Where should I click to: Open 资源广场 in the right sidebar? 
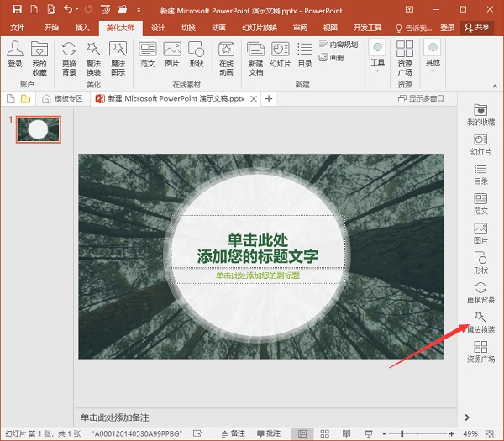click(x=480, y=350)
